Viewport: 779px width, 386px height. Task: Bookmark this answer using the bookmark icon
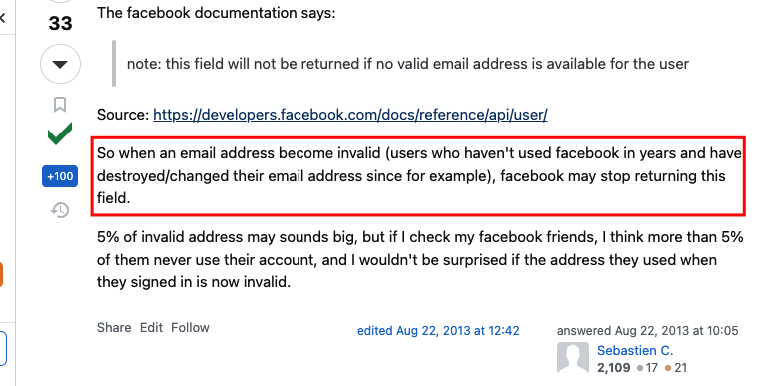(60, 105)
